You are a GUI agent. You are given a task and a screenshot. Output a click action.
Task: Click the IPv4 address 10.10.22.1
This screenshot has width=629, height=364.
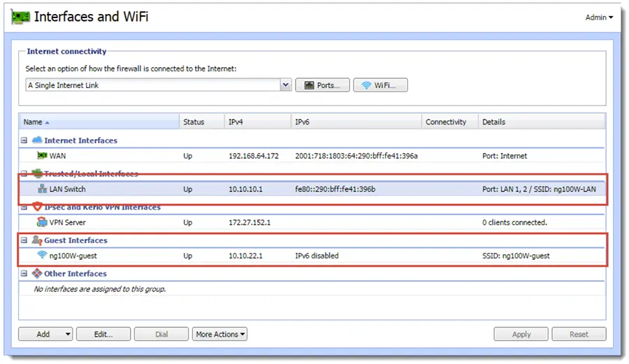point(245,256)
